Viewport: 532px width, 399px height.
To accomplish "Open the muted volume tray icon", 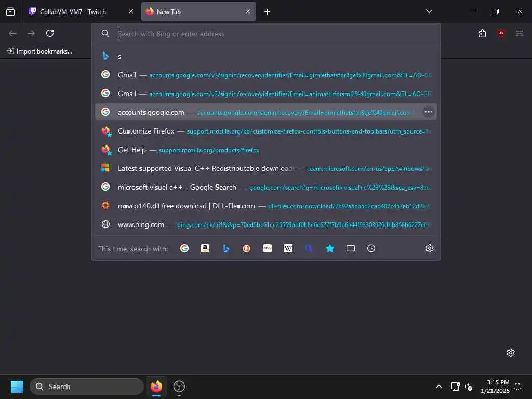I will click(x=469, y=387).
